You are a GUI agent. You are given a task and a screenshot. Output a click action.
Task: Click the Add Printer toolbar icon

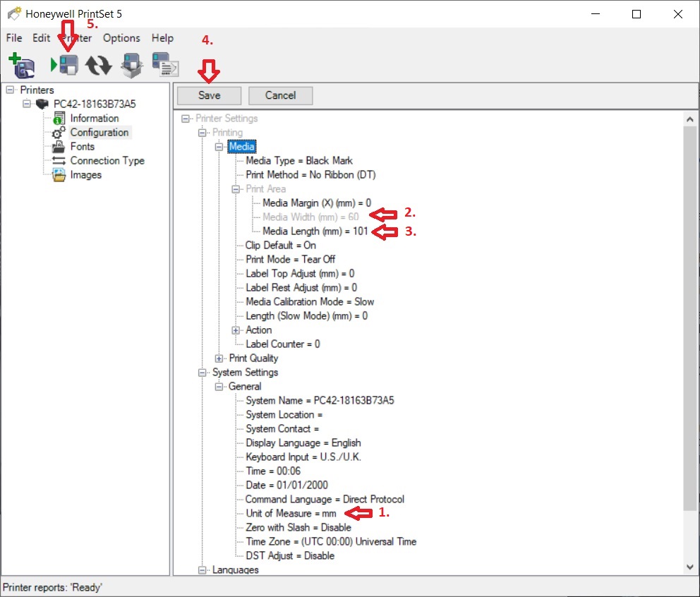pyautogui.click(x=22, y=65)
